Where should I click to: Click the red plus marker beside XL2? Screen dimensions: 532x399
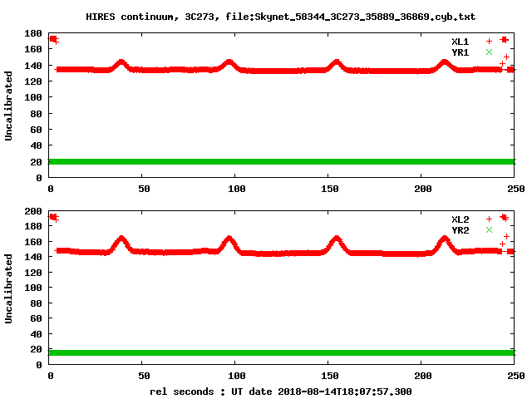489,219
